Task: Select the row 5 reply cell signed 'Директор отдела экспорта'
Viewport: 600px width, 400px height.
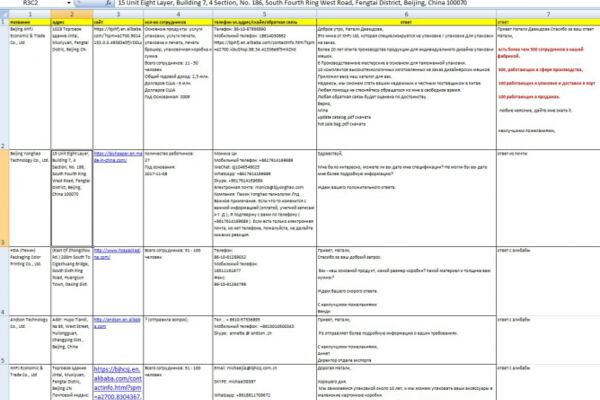Action: [x=406, y=340]
